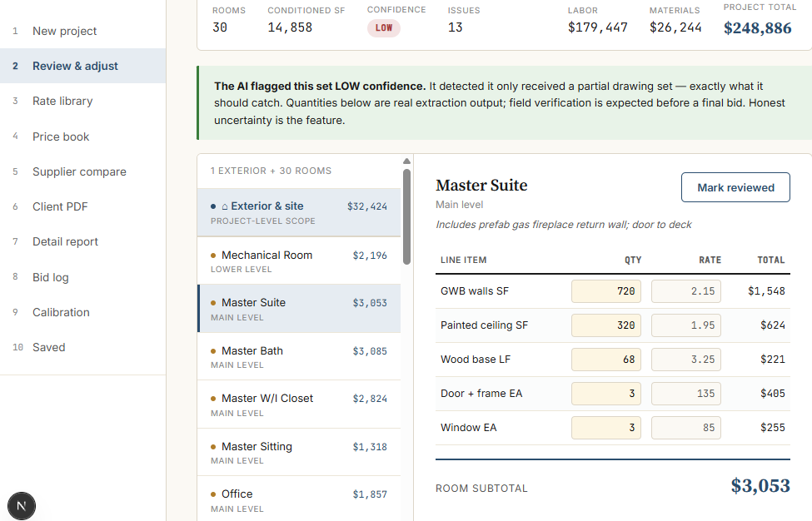
Task: Click the materials value $26,244
Action: (675, 27)
